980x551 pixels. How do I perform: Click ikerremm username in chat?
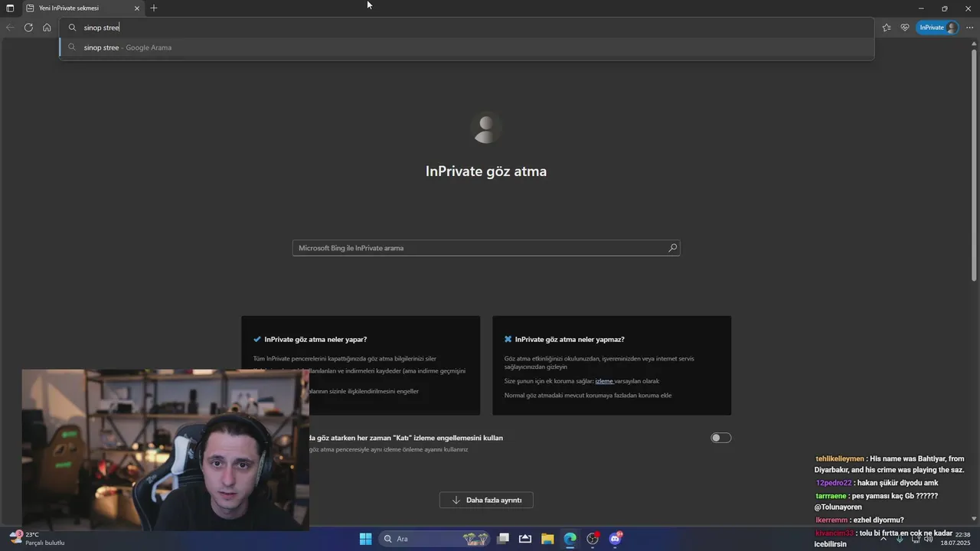coord(832,520)
